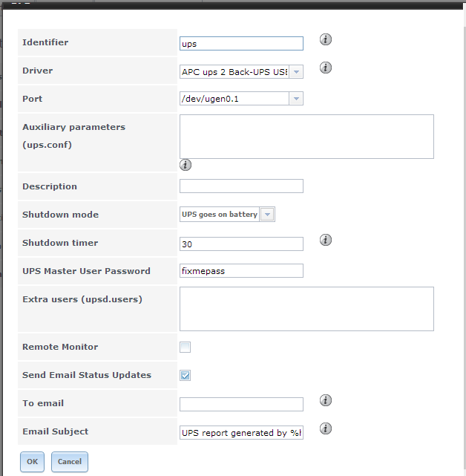
Task: Select the Shutdown timer input
Action: [x=241, y=244]
